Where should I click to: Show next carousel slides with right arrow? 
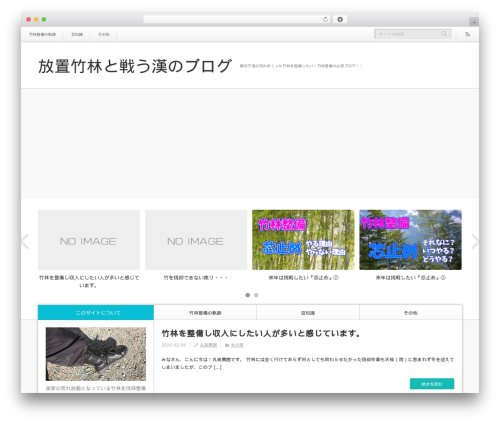coord(475,241)
